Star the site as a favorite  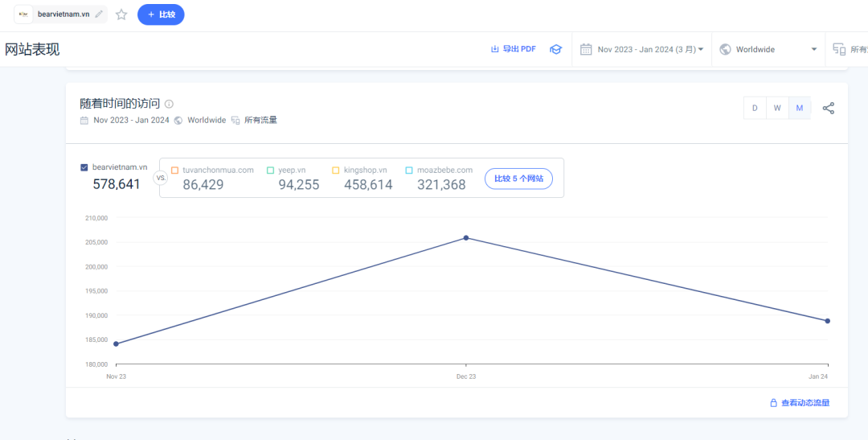pyautogui.click(x=121, y=14)
